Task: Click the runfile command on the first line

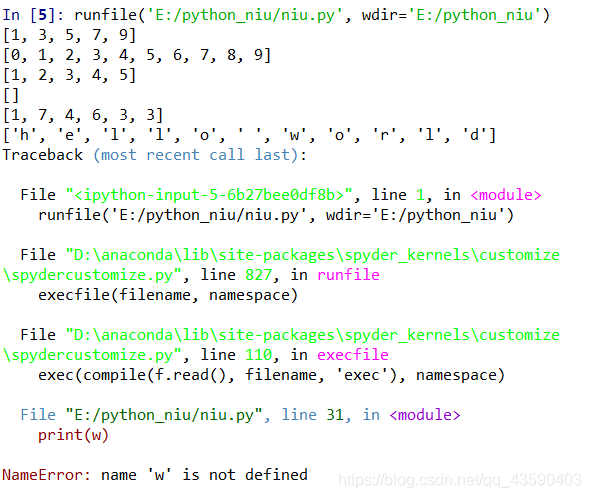Action: (x=312, y=15)
